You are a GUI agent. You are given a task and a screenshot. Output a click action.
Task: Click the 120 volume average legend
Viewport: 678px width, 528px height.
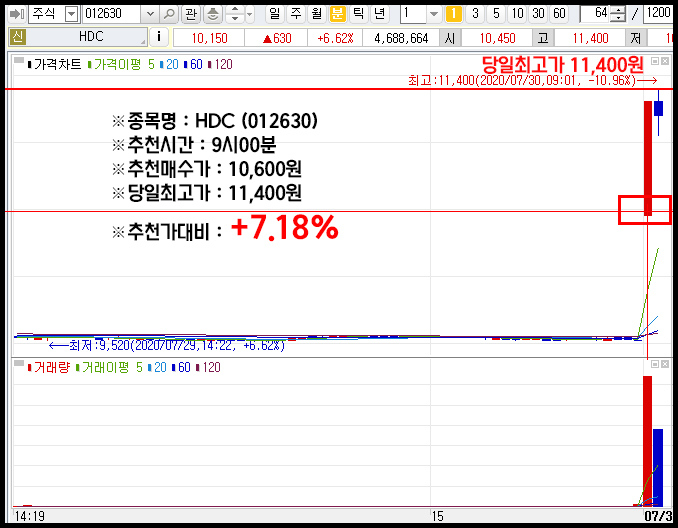pos(208,368)
